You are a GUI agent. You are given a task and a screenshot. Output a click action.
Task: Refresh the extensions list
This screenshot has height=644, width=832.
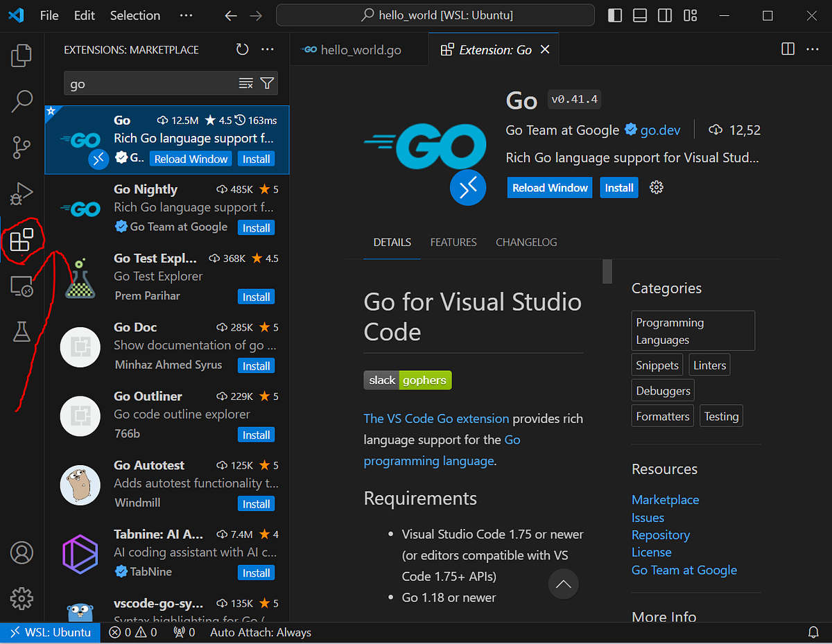click(x=241, y=49)
